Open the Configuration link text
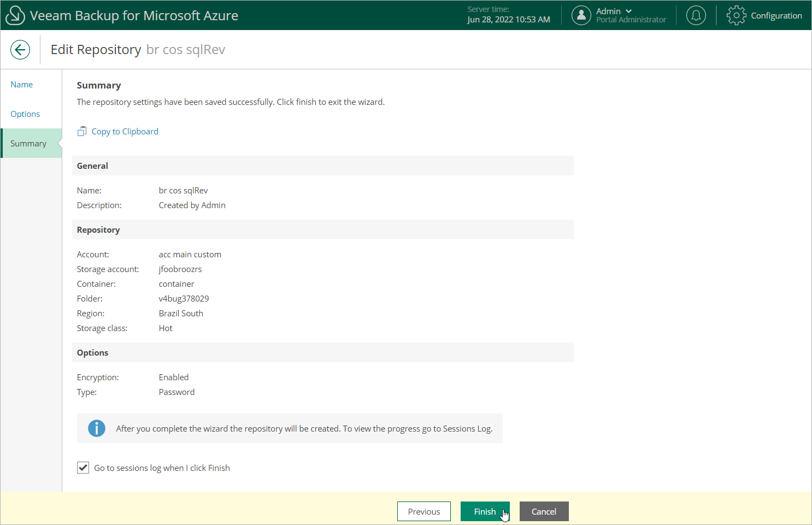The height and width of the screenshot is (525, 812). (x=776, y=15)
